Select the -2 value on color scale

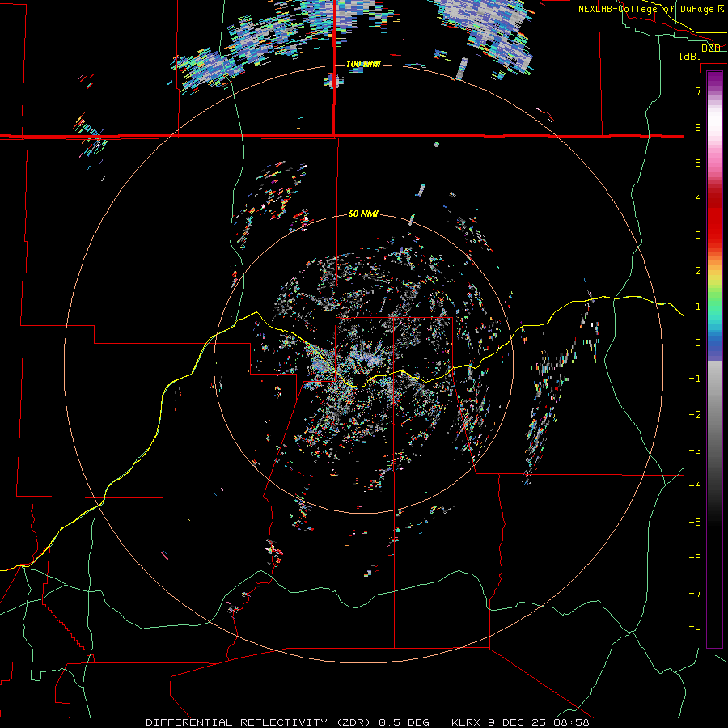pos(695,415)
